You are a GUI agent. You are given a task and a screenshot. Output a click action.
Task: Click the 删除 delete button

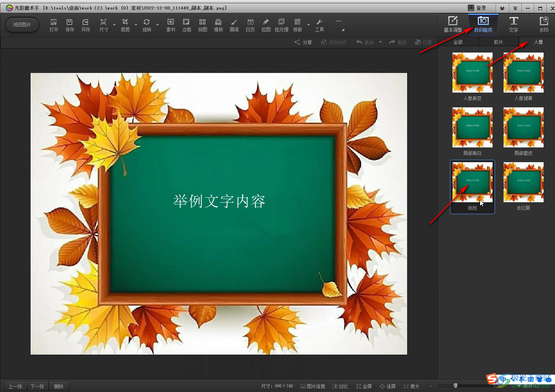click(x=59, y=386)
